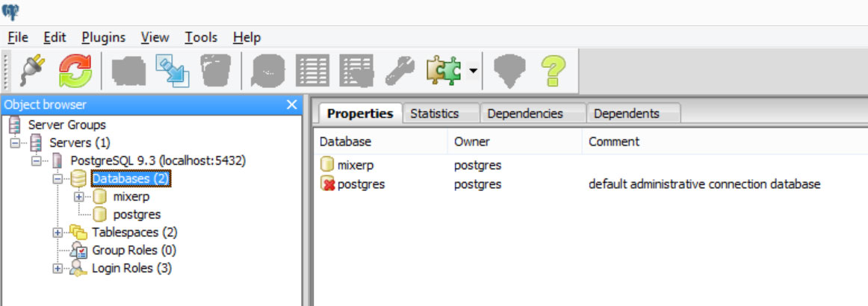Click the Tablespaces folder icon
This screenshot has height=306, width=868.
[78, 232]
